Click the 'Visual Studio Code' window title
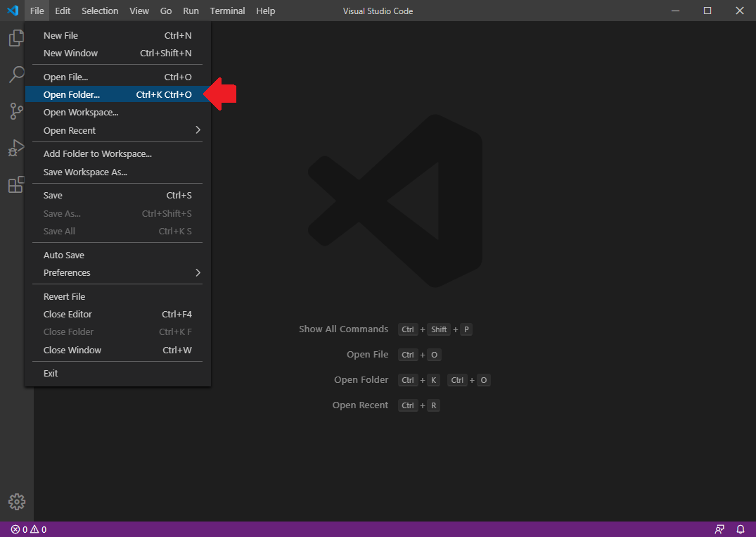The image size is (756, 537). click(x=378, y=11)
